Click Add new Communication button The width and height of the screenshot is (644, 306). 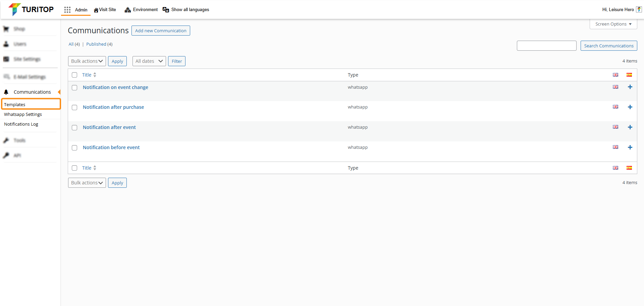click(x=161, y=31)
